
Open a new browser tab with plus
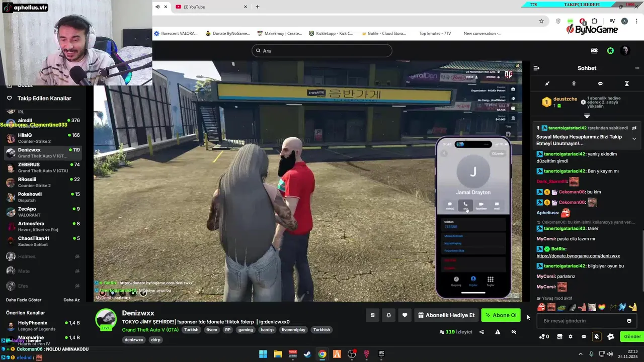coord(258,7)
